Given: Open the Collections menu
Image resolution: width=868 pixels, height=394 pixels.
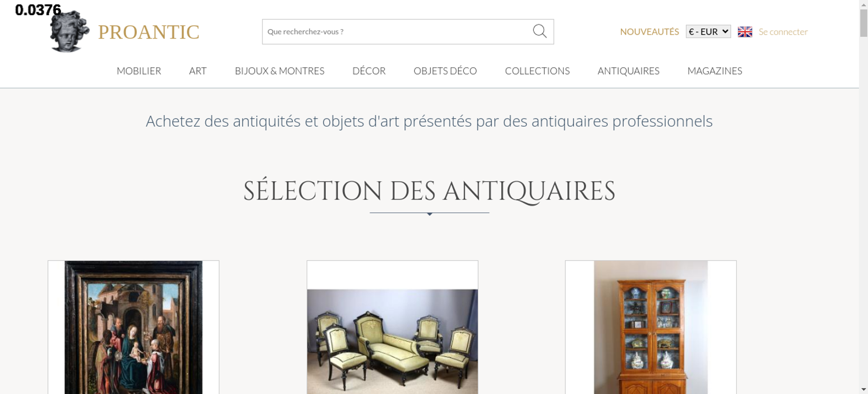Looking at the screenshot, I should pyautogui.click(x=537, y=71).
